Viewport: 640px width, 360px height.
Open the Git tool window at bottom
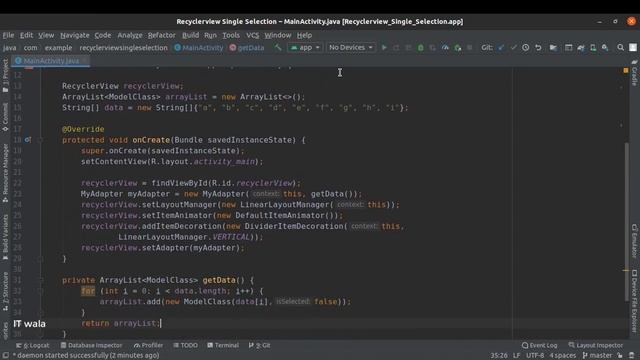point(260,345)
